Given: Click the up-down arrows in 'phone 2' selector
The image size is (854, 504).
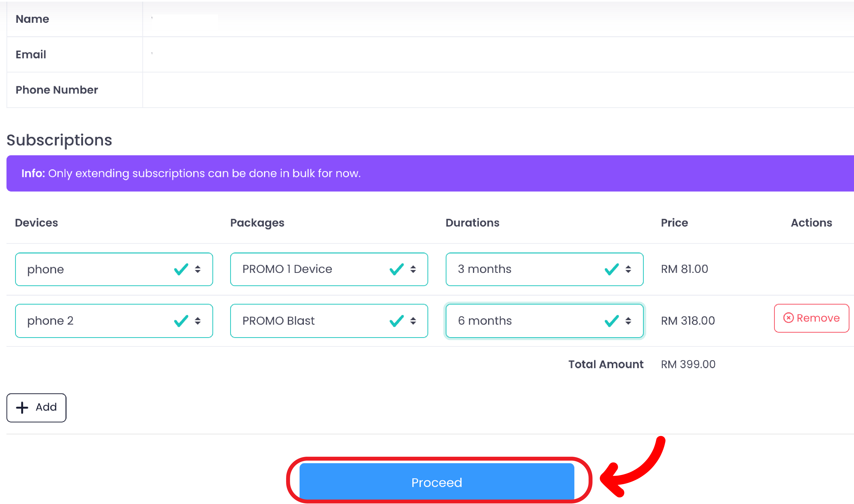Looking at the screenshot, I should click(x=198, y=321).
